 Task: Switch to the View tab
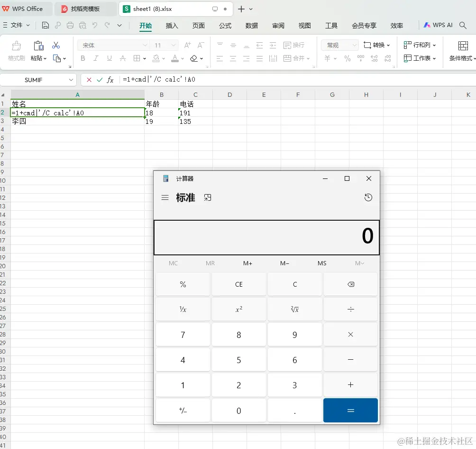point(304,26)
